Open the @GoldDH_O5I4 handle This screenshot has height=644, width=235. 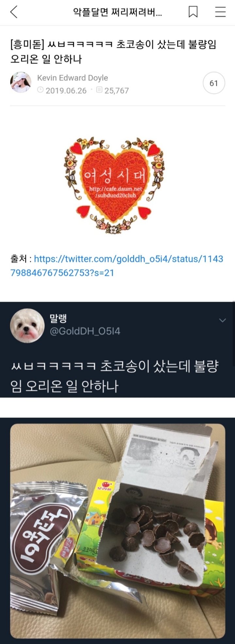pyautogui.click(x=85, y=331)
